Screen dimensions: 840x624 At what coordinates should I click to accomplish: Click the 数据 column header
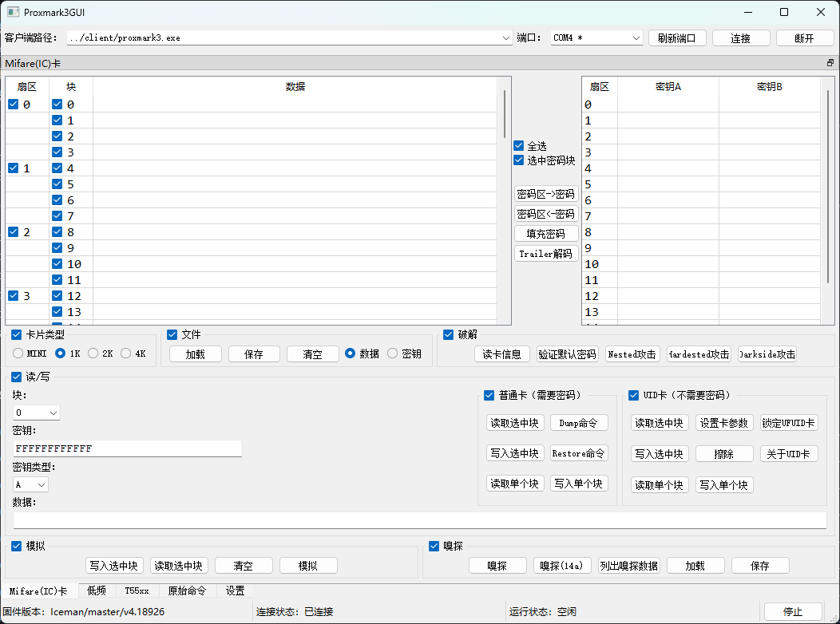click(x=295, y=87)
